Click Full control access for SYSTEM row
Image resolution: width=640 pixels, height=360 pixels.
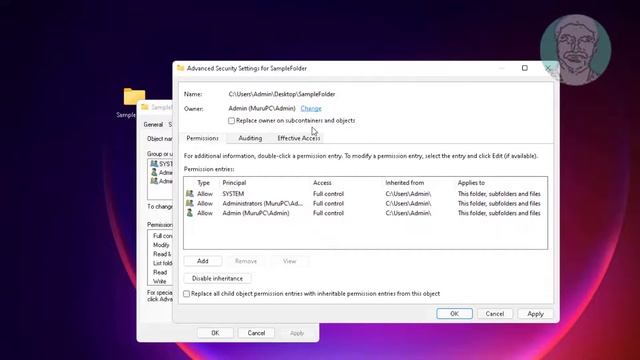(x=329, y=194)
